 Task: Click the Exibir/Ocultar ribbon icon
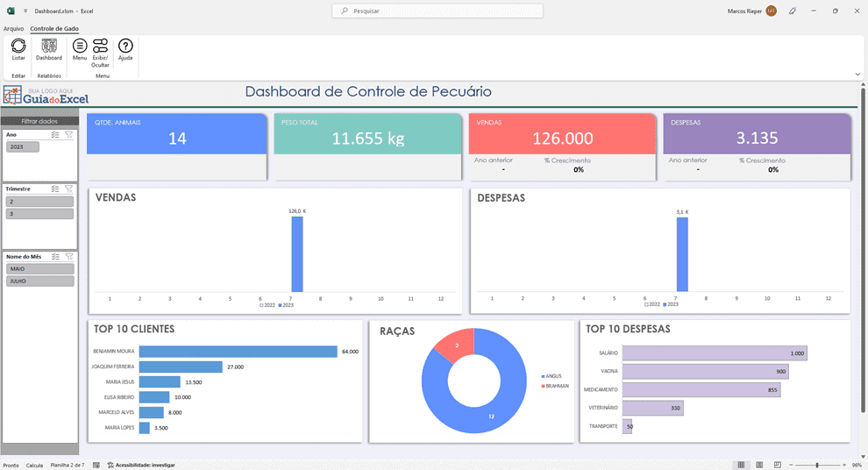point(101,46)
